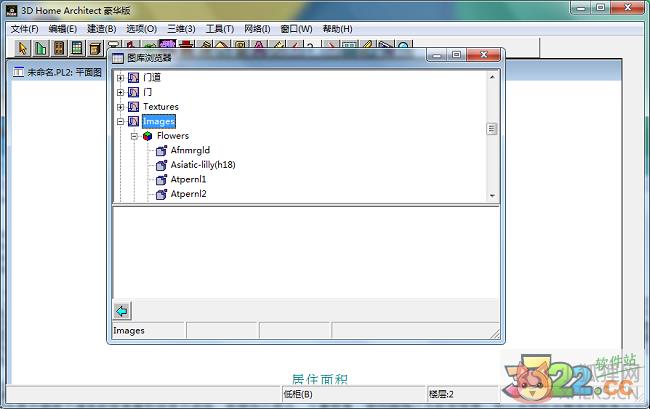Select the cabinet box tool in toolbar
Viewport: 650px width, 409px height.
(x=95, y=48)
